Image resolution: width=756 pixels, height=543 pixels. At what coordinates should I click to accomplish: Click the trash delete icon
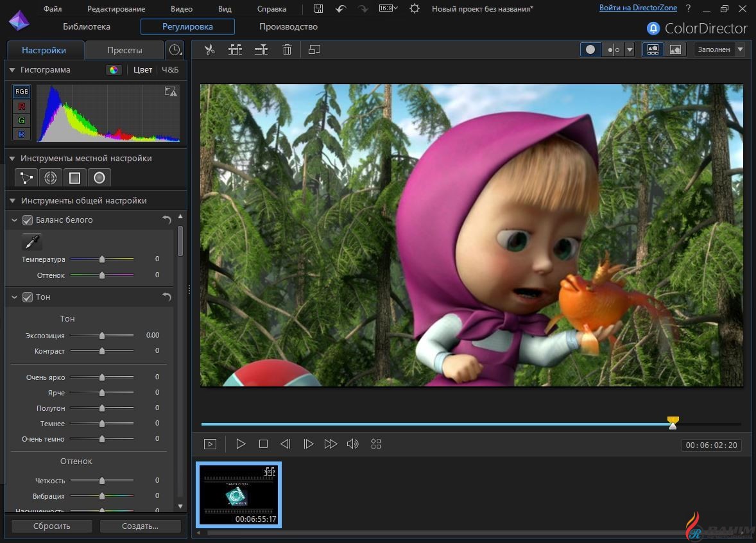pyautogui.click(x=287, y=49)
